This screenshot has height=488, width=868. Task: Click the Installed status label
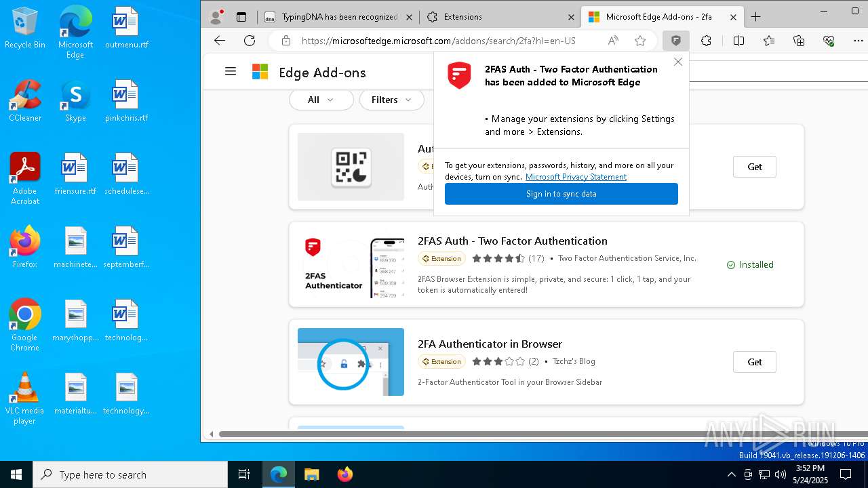coord(750,265)
